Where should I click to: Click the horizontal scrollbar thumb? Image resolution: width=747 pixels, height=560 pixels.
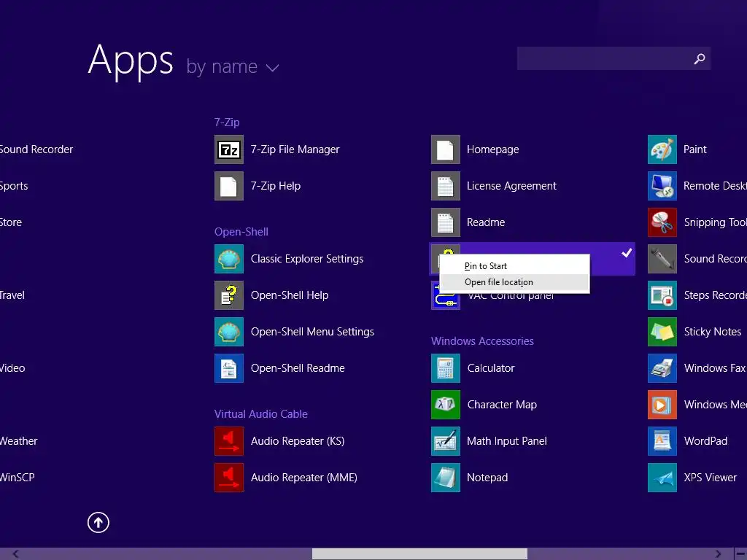pyautogui.click(x=419, y=554)
